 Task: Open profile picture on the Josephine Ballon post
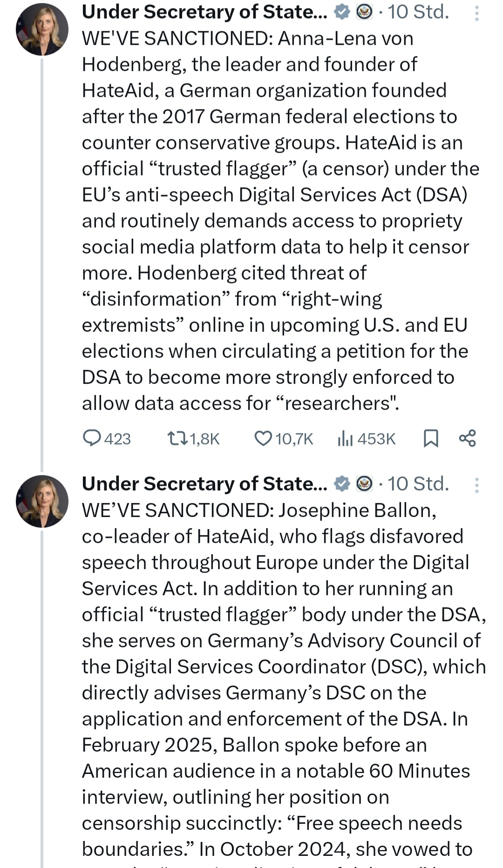(x=42, y=502)
